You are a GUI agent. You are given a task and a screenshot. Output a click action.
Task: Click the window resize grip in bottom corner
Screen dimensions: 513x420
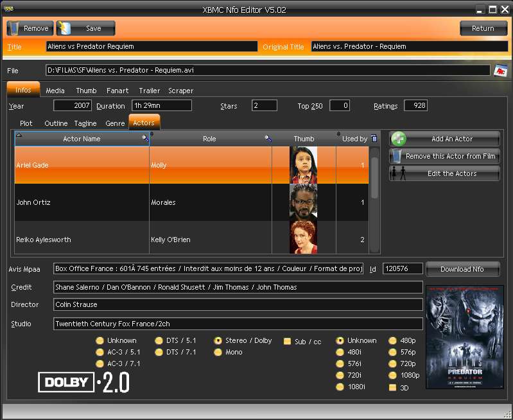(x=507, y=415)
